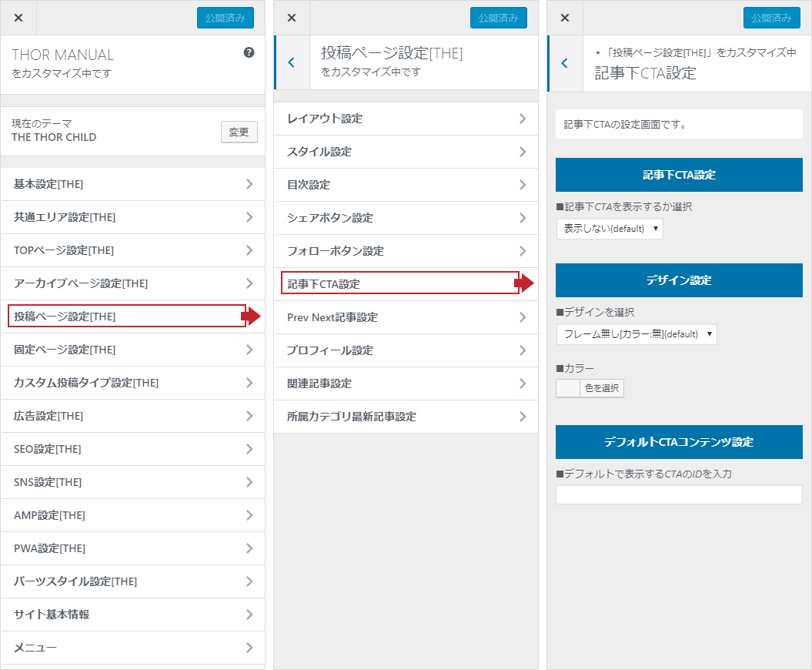The image size is (812, 670).
Task: Click chevron next to メニュー
Action: click(249, 648)
